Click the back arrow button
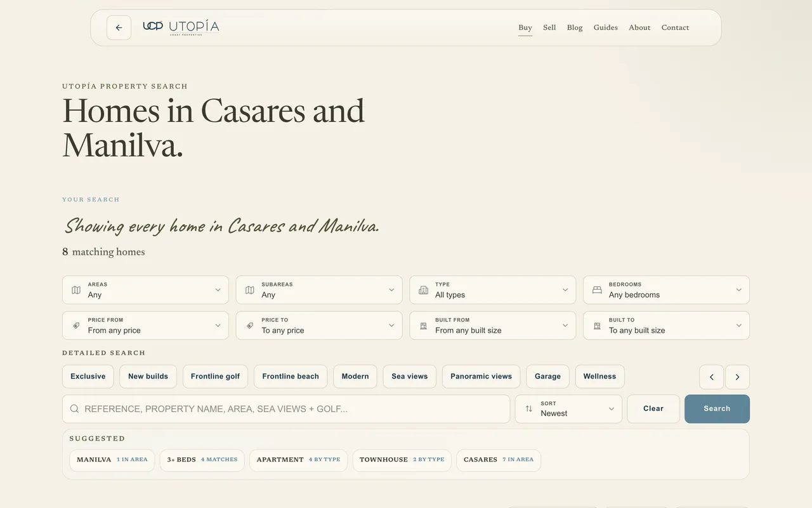Image resolution: width=812 pixels, height=508 pixels. [119, 28]
